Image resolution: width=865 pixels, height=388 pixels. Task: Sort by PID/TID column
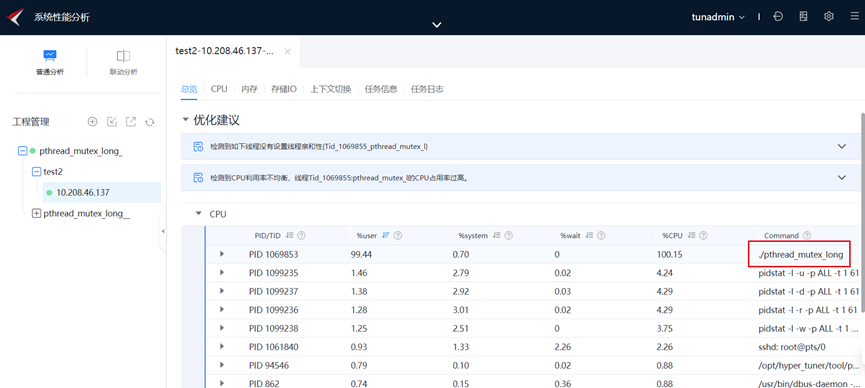coord(290,236)
